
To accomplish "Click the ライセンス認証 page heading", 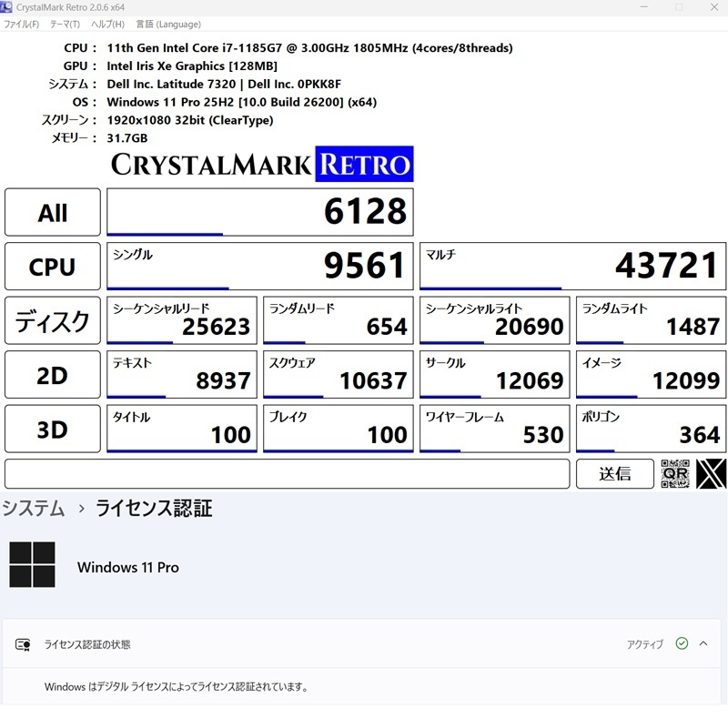I will (x=154, y=508).
